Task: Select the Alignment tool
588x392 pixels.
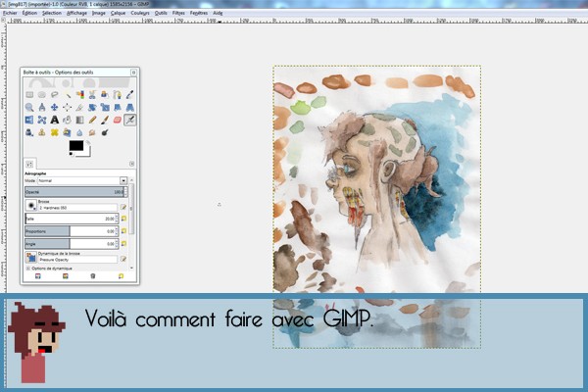Action: (x=67, y=108)
